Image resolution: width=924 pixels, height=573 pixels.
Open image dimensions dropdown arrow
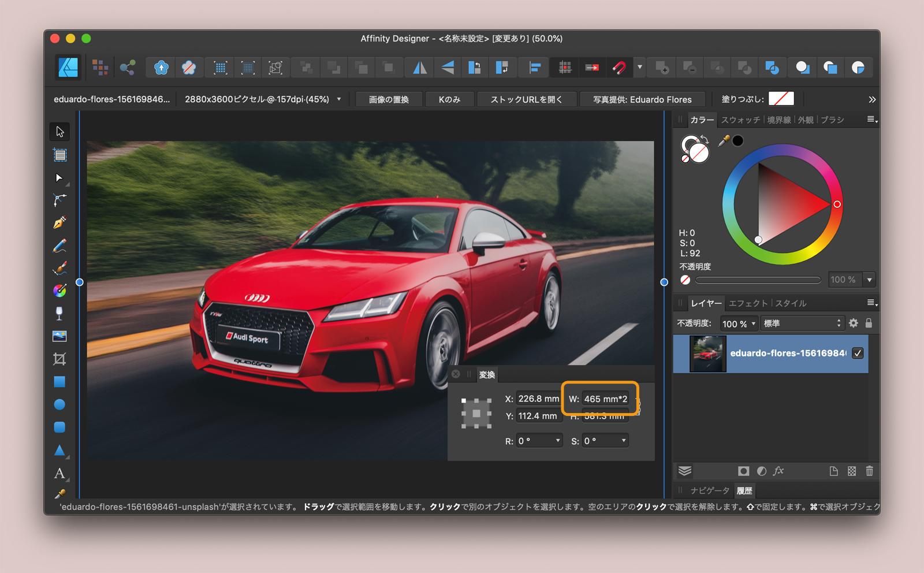[x=339, y=99]
